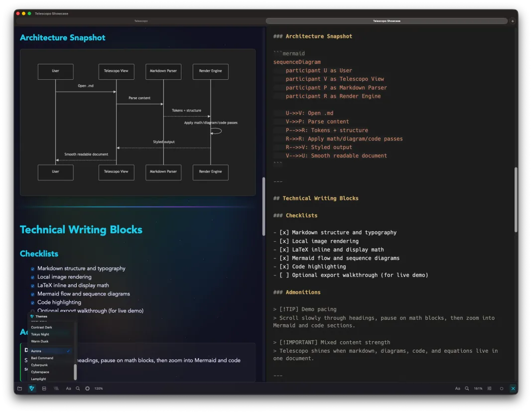Image resolution: width=532 pixels, height=413 pixels.
Task: Click the 151% editor zoom indicator
Action: [x=478, y=389]
